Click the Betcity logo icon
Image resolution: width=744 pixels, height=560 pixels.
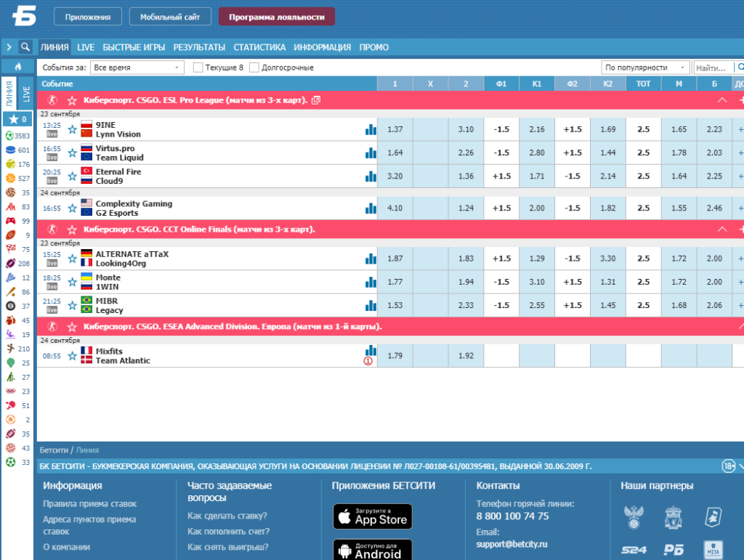pyautogui.click(x=24, y=16)
